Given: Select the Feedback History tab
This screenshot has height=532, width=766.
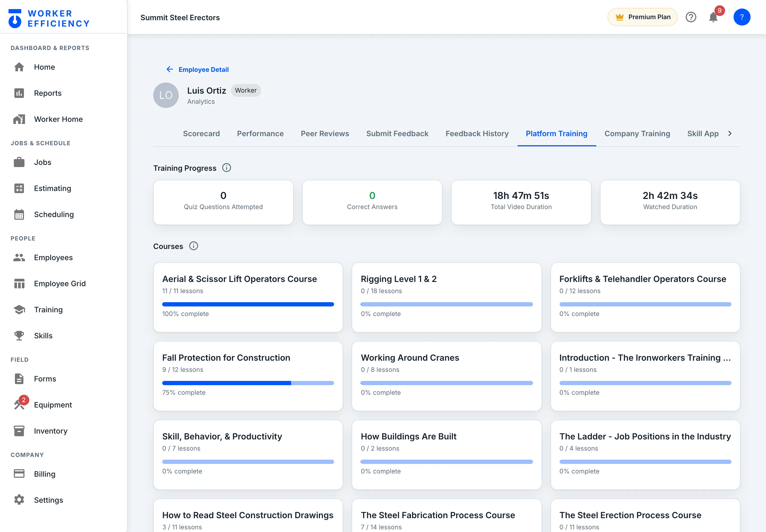Looking at the screenshot, I should 477,134.
